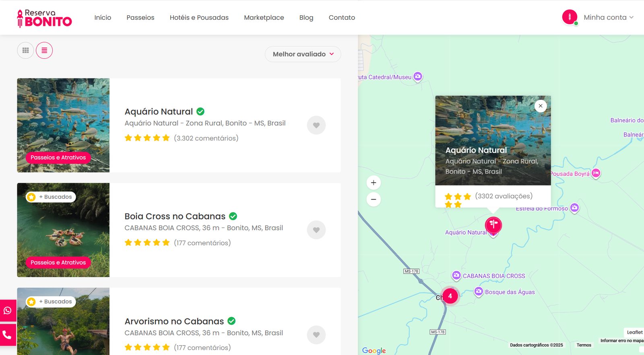Click + Buscados badge on Boia Cross card

point(51,197)
